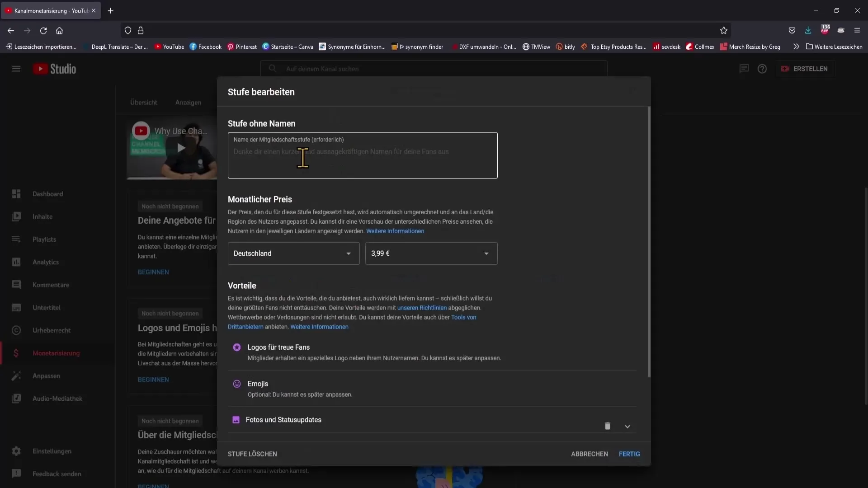
Task: Click the Monetarisierung icon in sidebar
Action: (16, 353)
